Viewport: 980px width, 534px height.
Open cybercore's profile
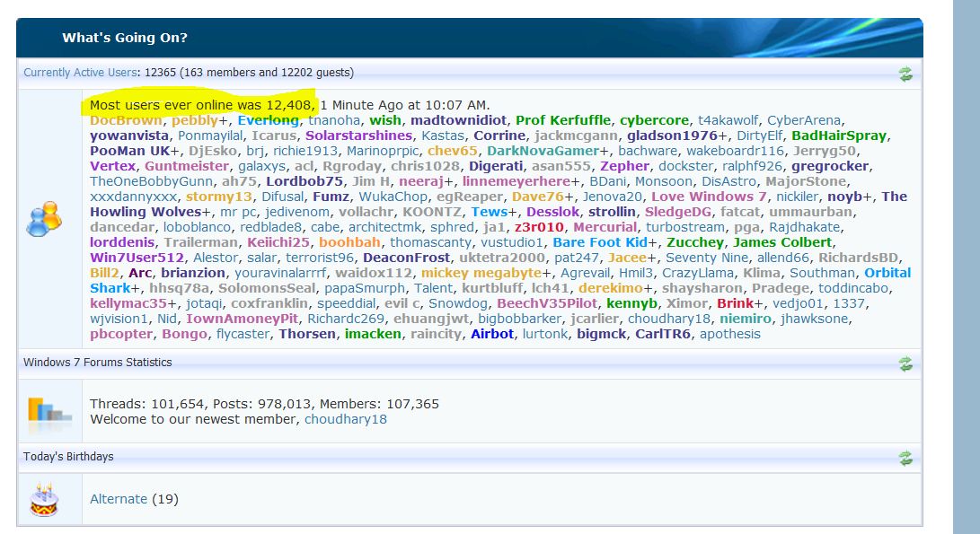(654, 120)
